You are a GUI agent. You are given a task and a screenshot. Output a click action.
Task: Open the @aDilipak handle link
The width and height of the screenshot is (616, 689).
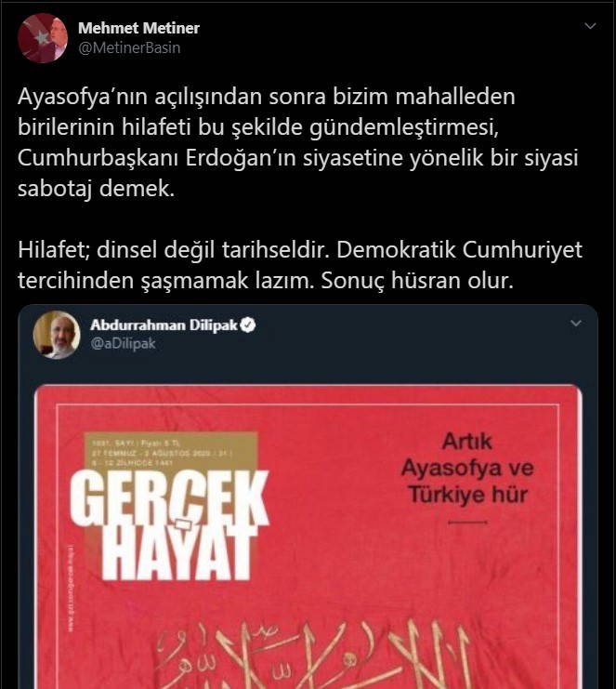123,343
